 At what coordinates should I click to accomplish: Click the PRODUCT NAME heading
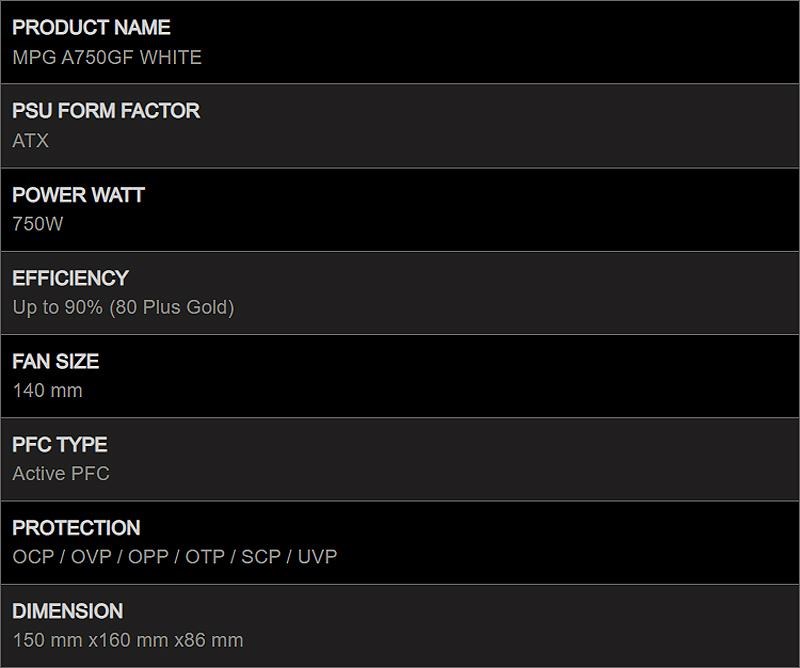coord(91,28)
